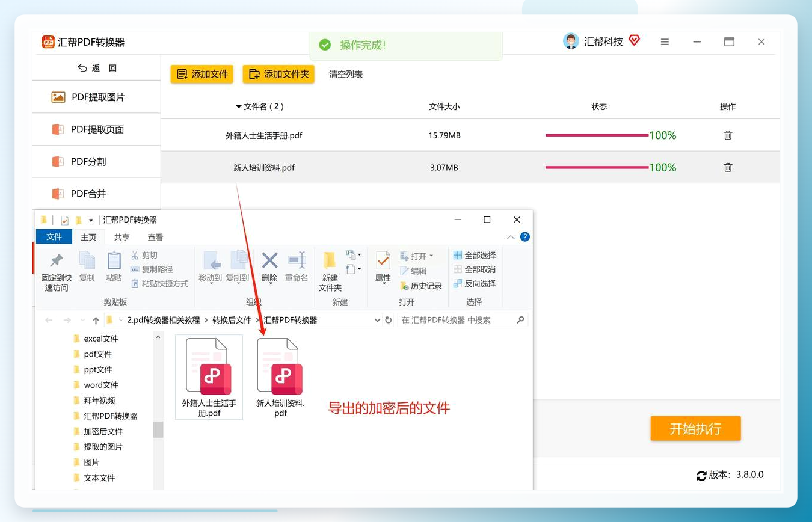Expand the address bar history dropdown
Screen dimensions: 812x522
point(377,320)
